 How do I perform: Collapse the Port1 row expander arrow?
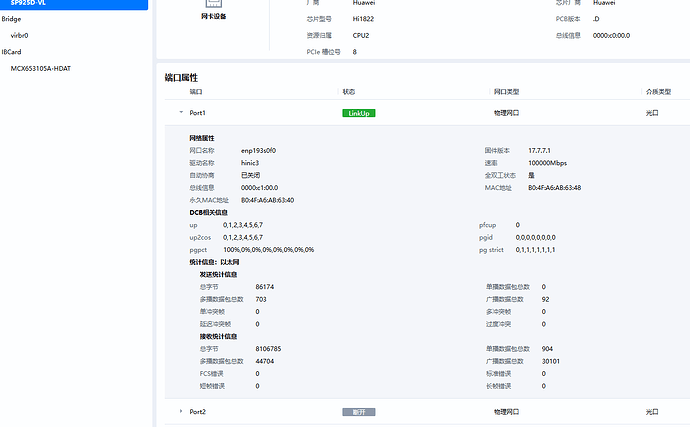click(x=181, y=112)
